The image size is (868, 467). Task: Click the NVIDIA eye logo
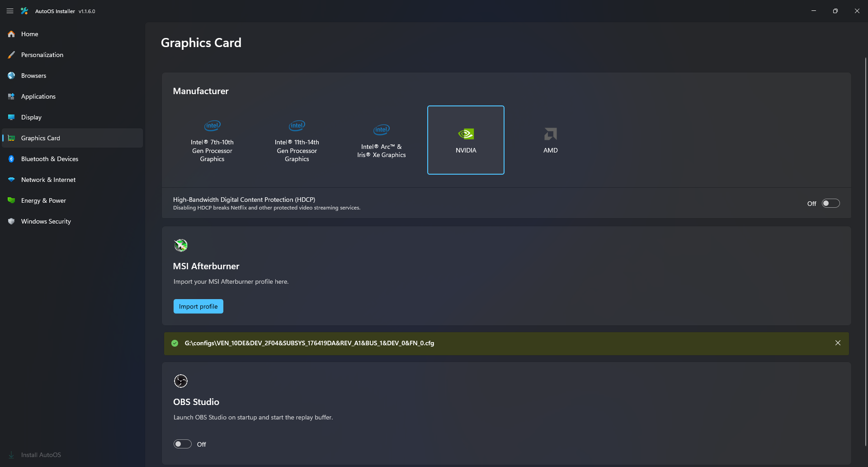(x=466, y=134)
